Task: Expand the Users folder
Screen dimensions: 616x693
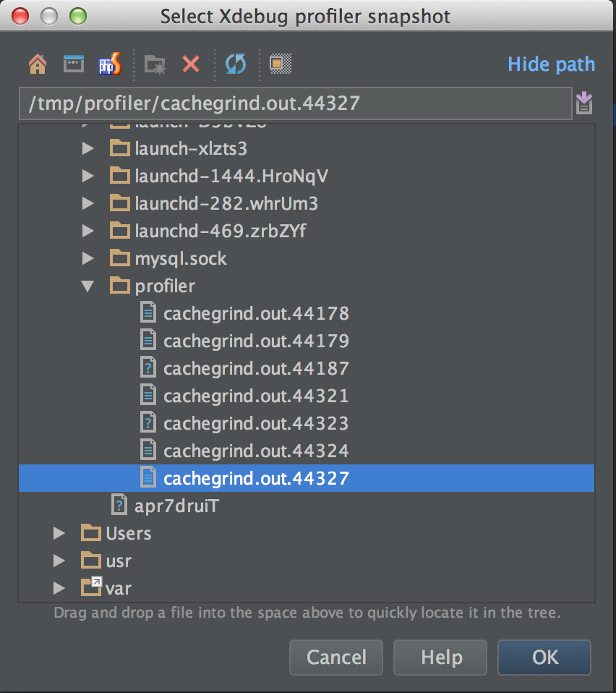Action: (59, 533)
